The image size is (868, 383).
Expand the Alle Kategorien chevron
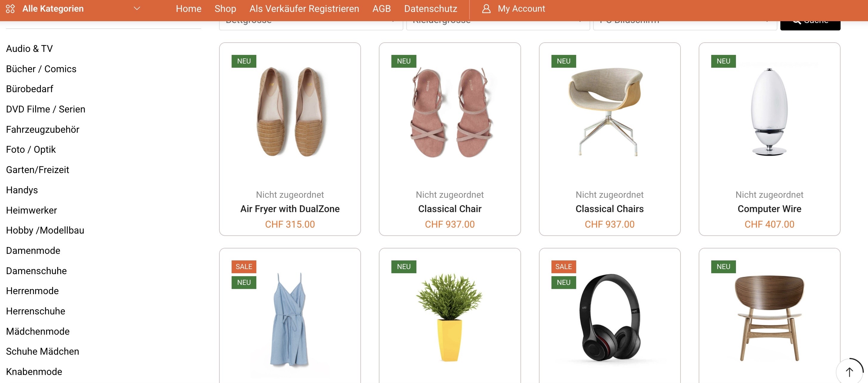(x=137, y=9)
